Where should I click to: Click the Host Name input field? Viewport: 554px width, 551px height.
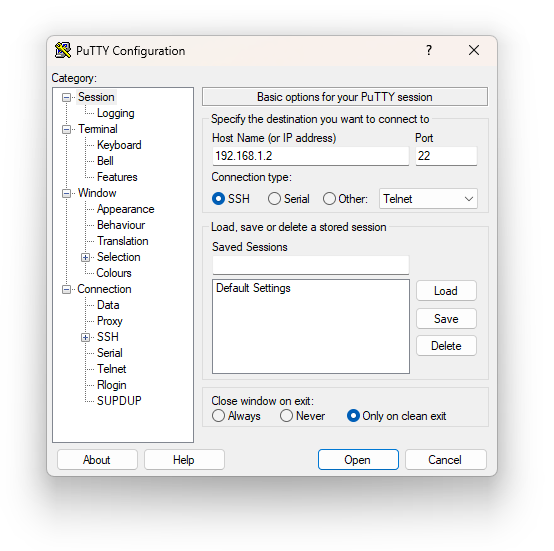click(x=311, y=156)
